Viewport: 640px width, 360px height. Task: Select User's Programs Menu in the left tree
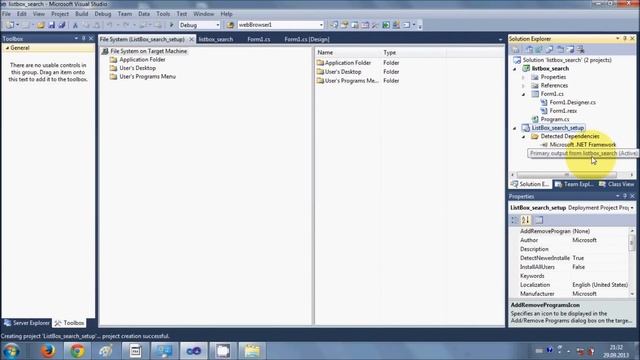pos(147,77)
